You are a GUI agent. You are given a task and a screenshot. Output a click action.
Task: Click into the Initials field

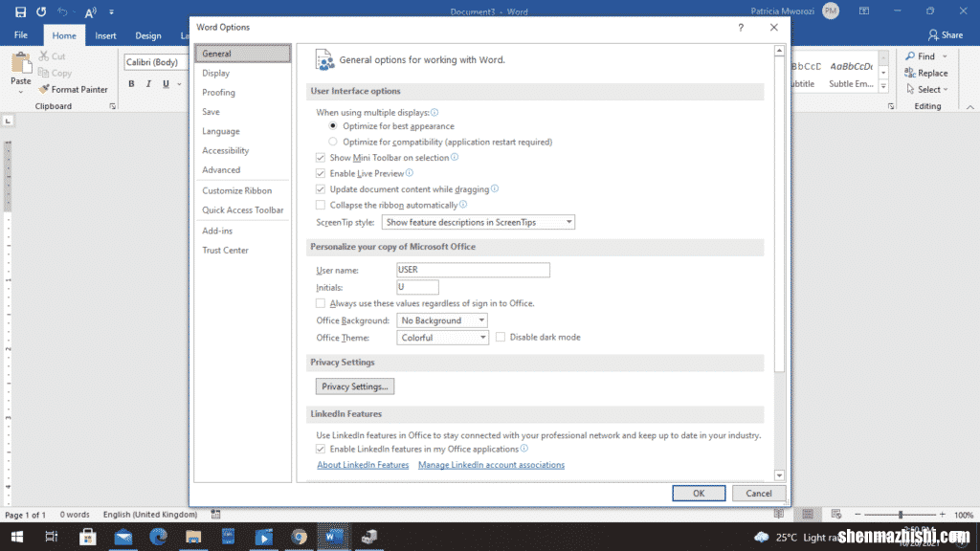(417, 287)
